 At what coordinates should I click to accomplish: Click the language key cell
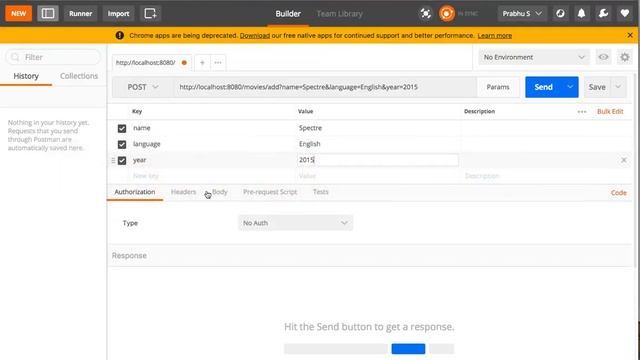(x=212, y=144)
